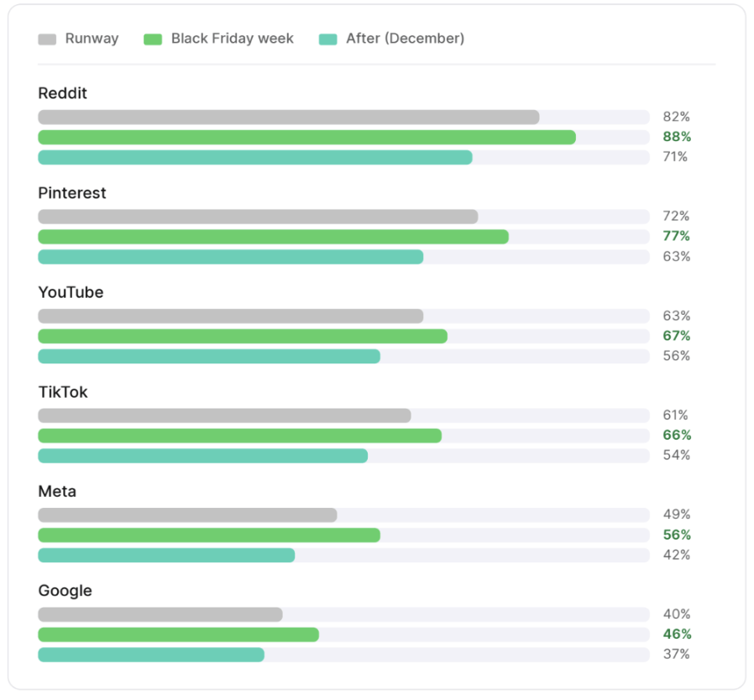The width and height of the screenshot is (754, 700).
Task: Select the Google platform heading
Action: pos(65,591)
